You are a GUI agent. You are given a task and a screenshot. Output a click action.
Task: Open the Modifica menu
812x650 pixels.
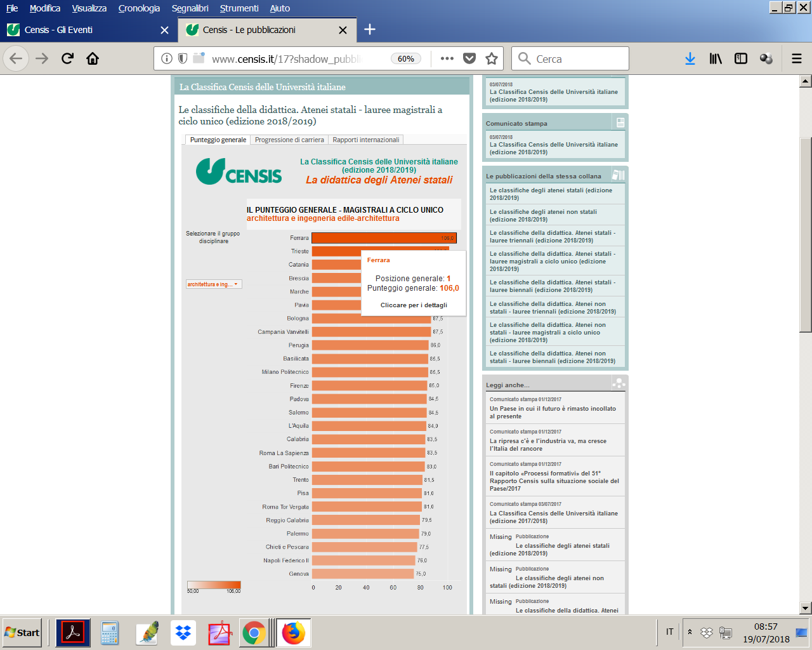point(45,8)
